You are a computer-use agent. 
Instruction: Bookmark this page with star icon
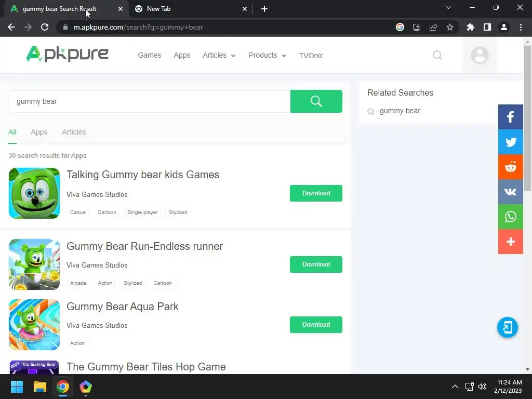[x=450, y=27]
